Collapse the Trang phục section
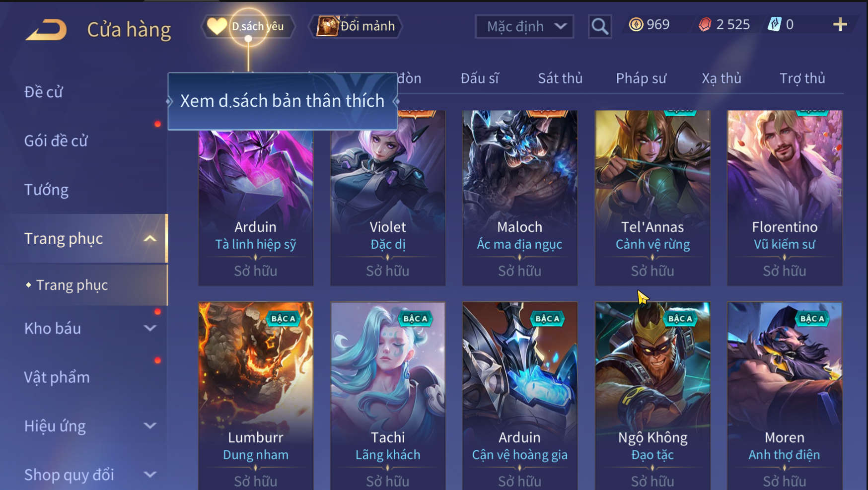Image resolution: width=868 pixels, height=490 pixels. click(150, 239)
